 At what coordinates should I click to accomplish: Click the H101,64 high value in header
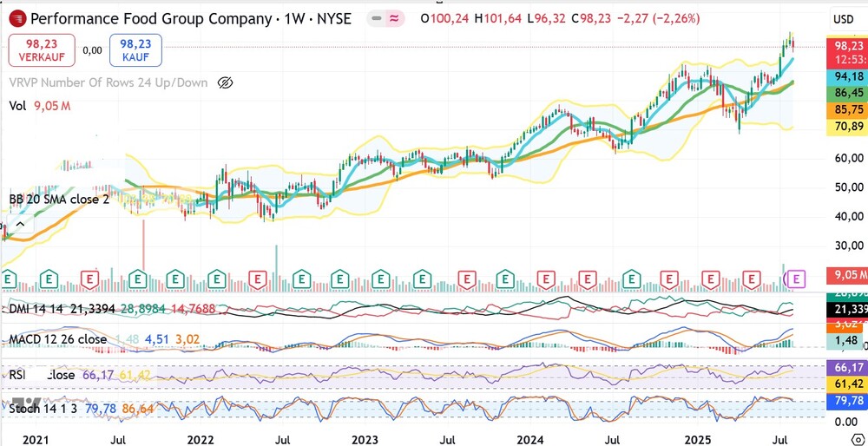coord(497,19)
